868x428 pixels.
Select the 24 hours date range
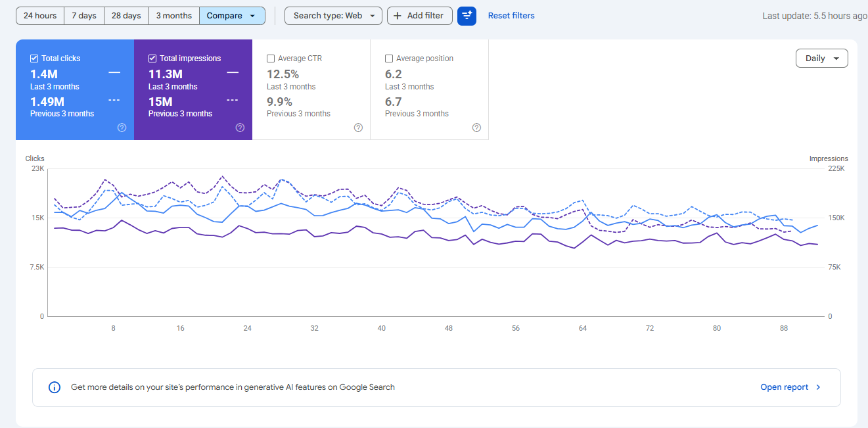(40, 16)
